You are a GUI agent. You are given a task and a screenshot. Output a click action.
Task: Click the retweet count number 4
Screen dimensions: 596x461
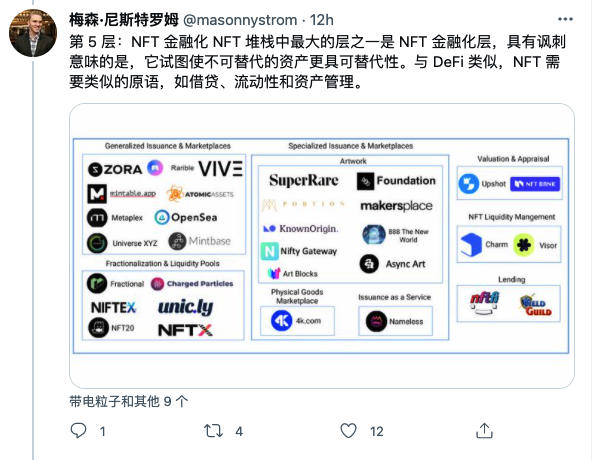pyautogui.click(x=239, y=431)
